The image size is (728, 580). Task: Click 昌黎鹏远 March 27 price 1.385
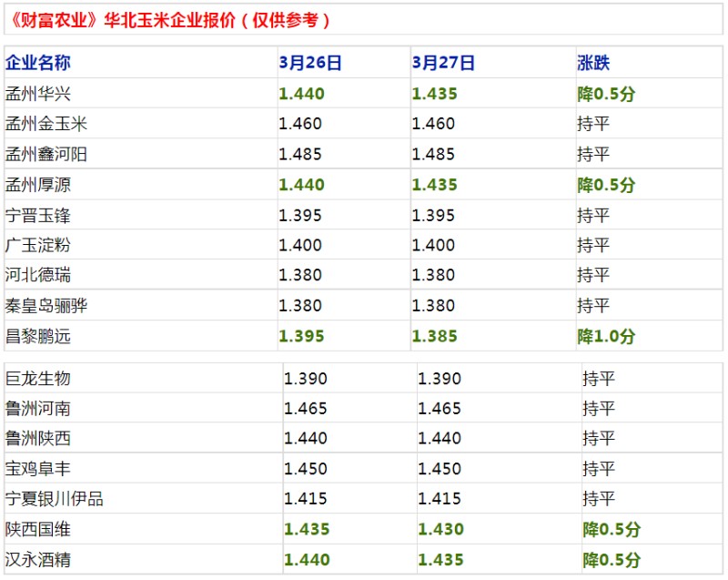pyautogui.click(x=435, y=336)
